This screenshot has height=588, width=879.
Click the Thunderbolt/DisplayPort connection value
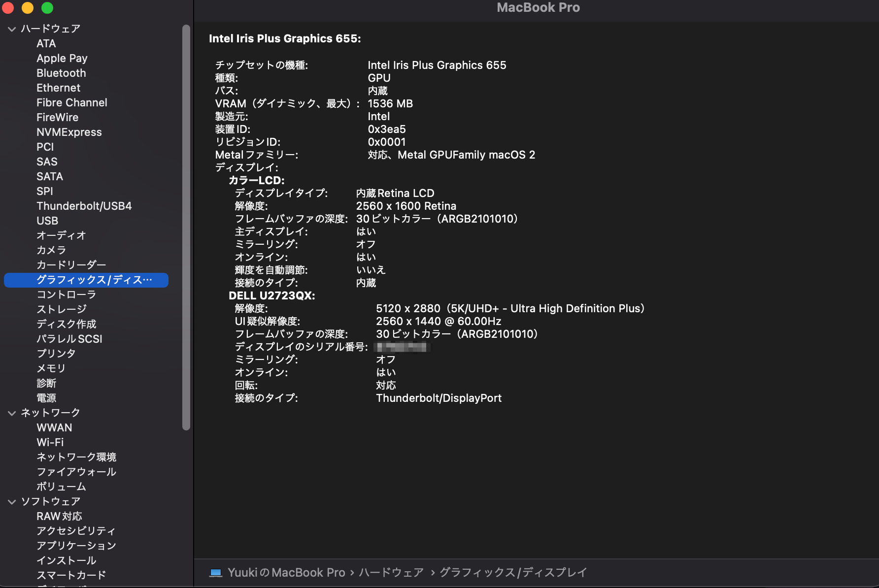click(439, 398)
